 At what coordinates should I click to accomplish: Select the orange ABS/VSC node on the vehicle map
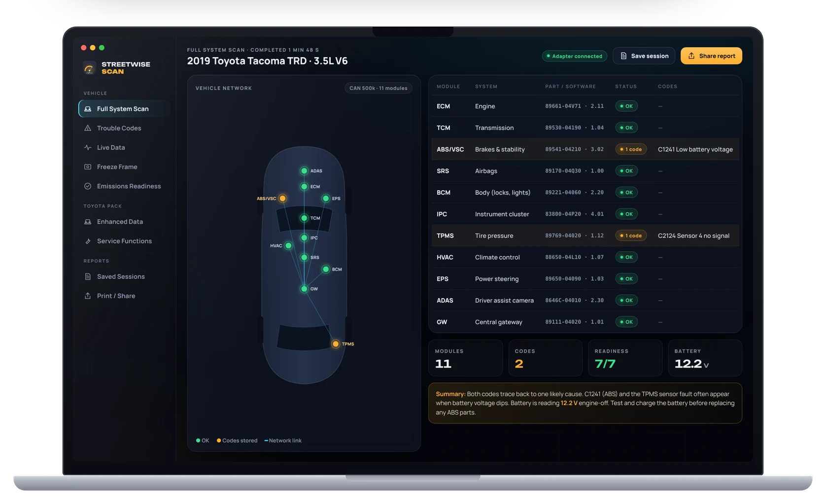tap(282, 199)
